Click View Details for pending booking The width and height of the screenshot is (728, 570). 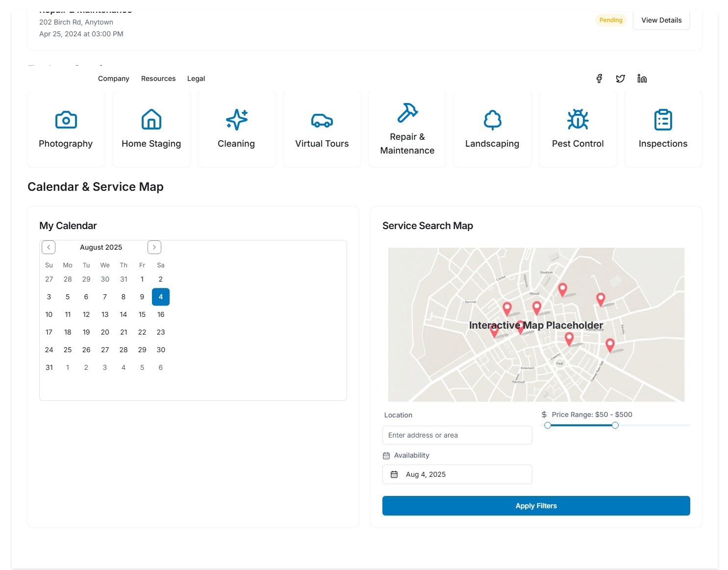[661, 20]
